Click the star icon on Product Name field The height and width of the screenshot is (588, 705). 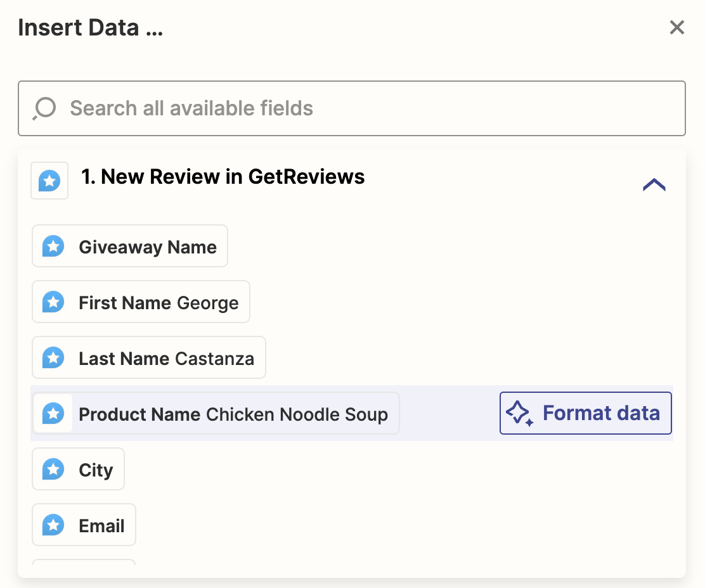tap(52, 413)
